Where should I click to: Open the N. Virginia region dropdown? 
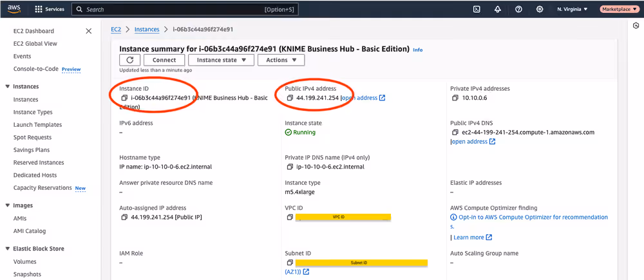pyautogui.click(x=572, y=9)
